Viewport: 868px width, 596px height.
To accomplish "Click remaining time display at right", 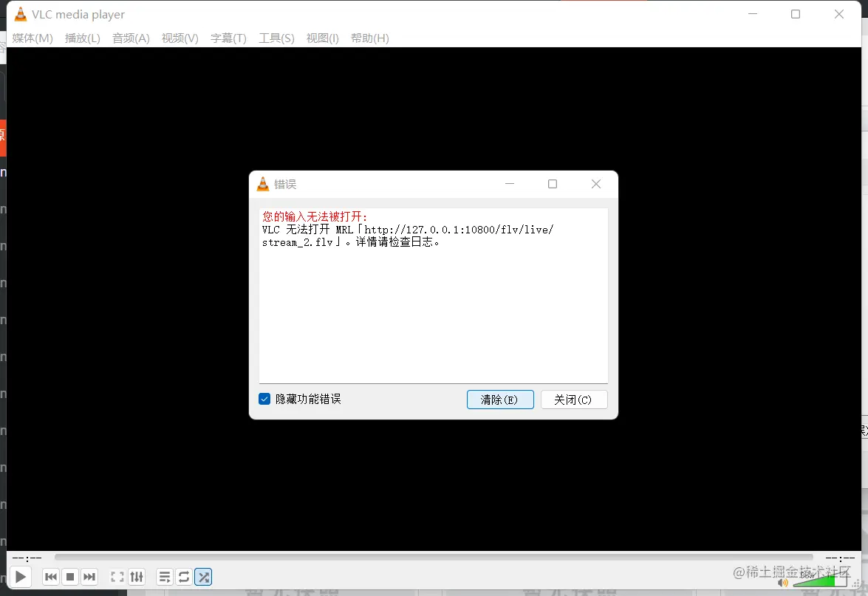I will (840, 558).
